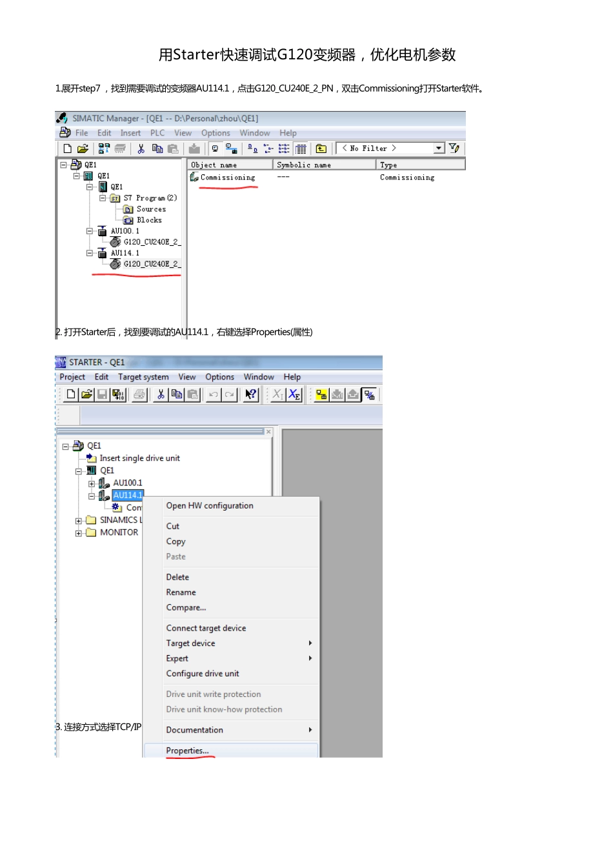Open PLC menu in SIMATIC Manager

click(157, 133)
